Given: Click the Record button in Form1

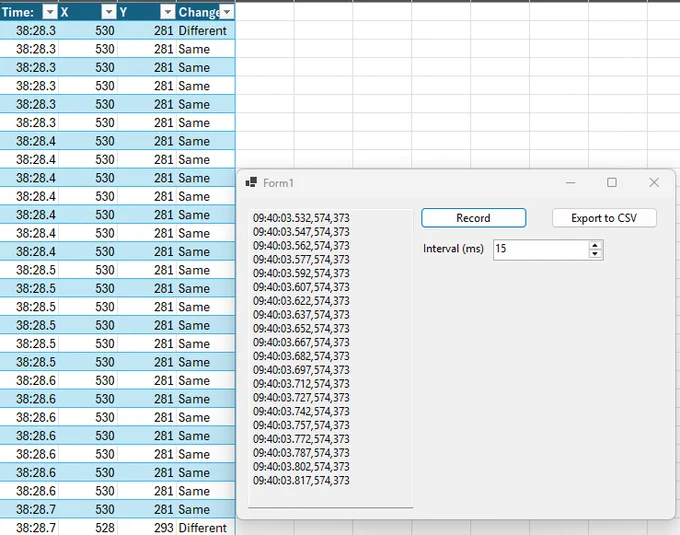Looking at the screenshot, I should (x=474, y=218).
